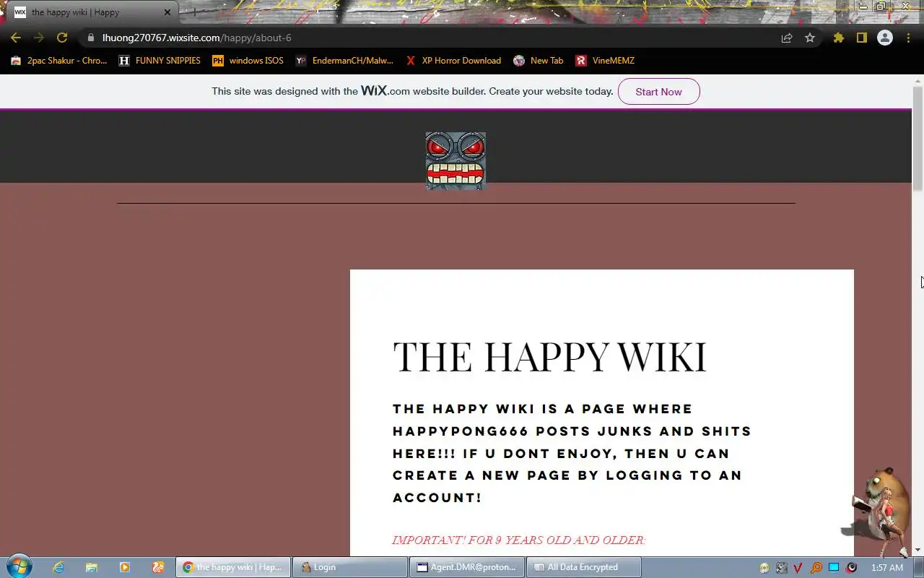Switch to the Login taskbar window
The width and height of the screenshot is (924, 578).
point(350,567)
